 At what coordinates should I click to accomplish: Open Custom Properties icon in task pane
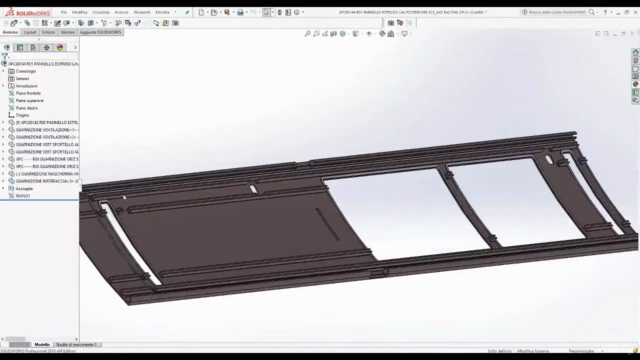click(635, 93)
